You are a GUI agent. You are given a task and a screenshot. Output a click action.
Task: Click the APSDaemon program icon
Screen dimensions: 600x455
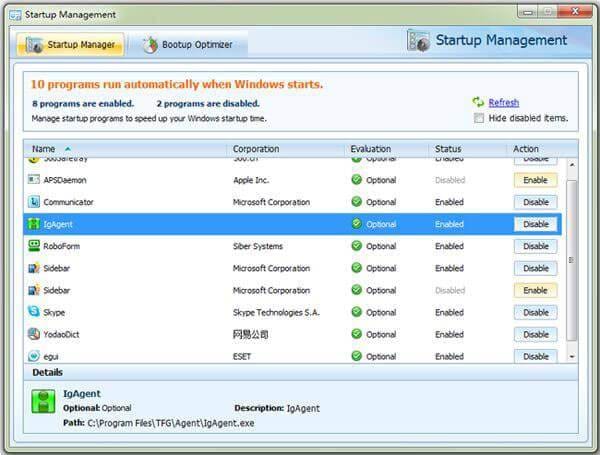pos(35,180)
